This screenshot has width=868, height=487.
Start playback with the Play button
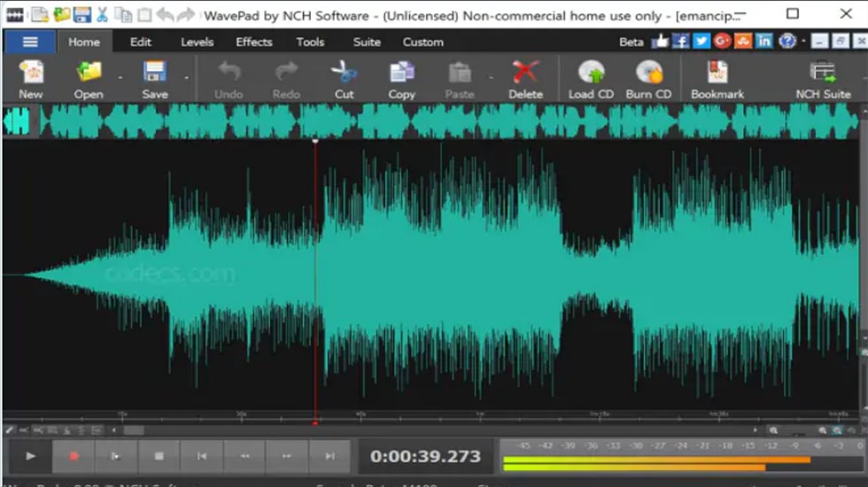pos(30,456)
